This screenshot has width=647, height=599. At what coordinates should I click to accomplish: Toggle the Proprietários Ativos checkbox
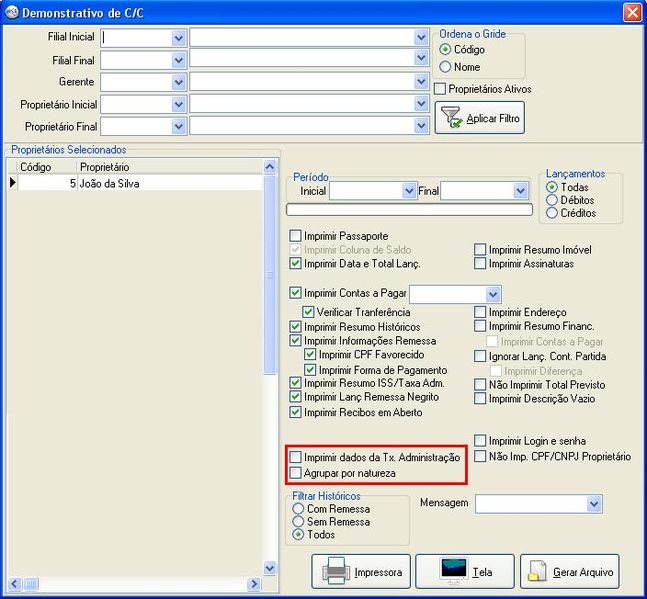(441, 89)
